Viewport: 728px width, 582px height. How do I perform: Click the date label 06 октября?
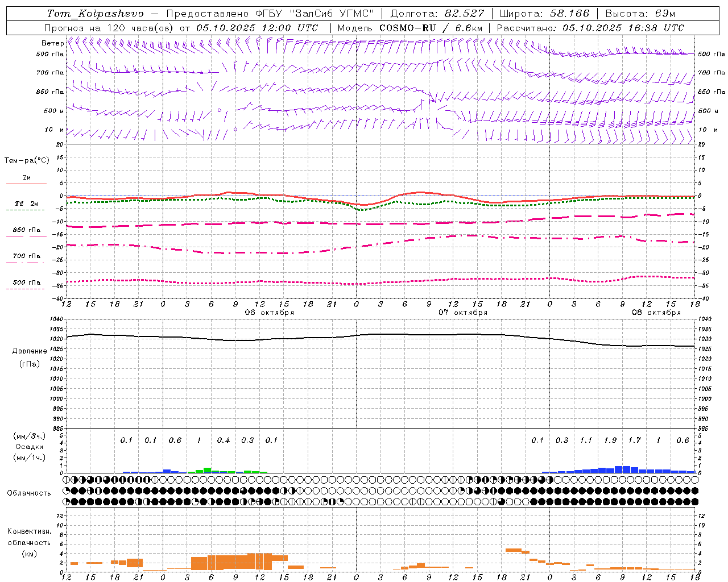point(270,313)
